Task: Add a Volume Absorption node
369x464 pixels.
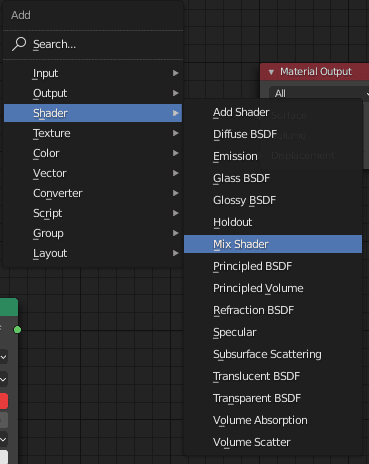Action: point(273,420)
